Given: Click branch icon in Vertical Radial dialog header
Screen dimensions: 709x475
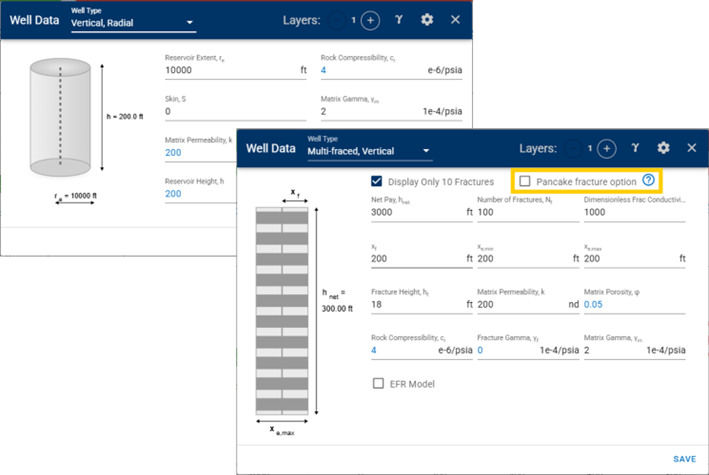Looking at the screenshot, I should tap(399, 20).
